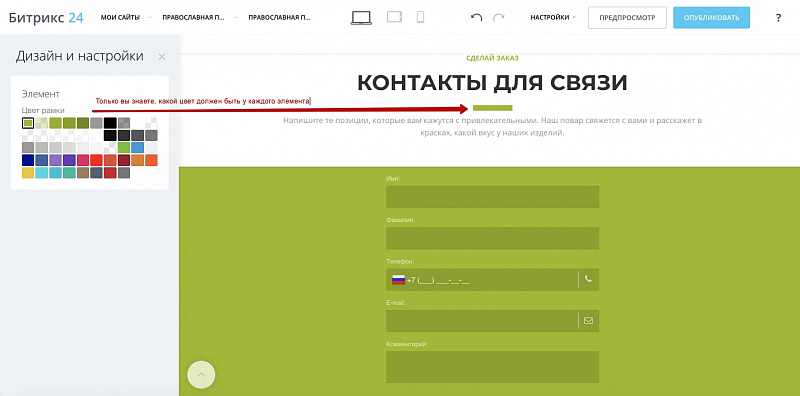Select the green divider line under the heading

492,108
